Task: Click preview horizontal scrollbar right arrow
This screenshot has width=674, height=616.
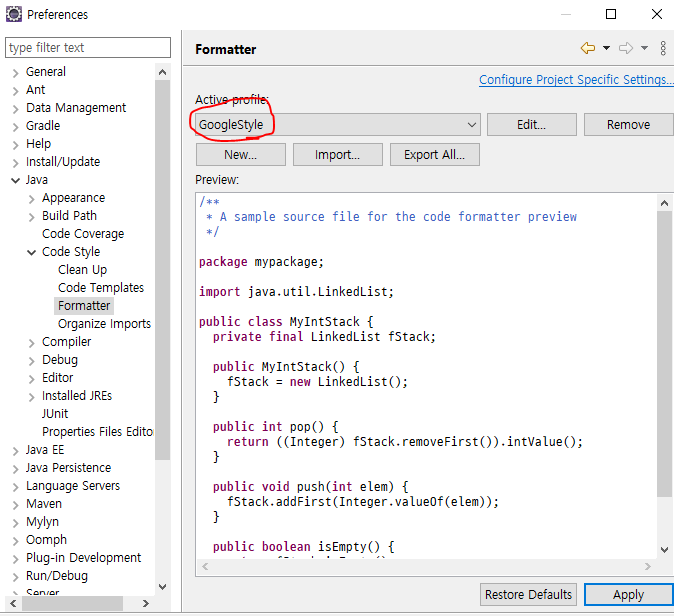Action: (x=648, y=567)
